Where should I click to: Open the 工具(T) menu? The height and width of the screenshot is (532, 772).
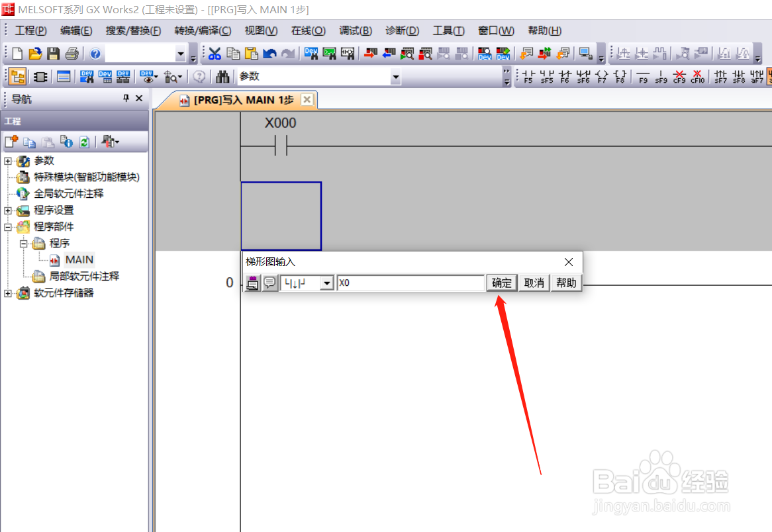[x=448, y=30]
